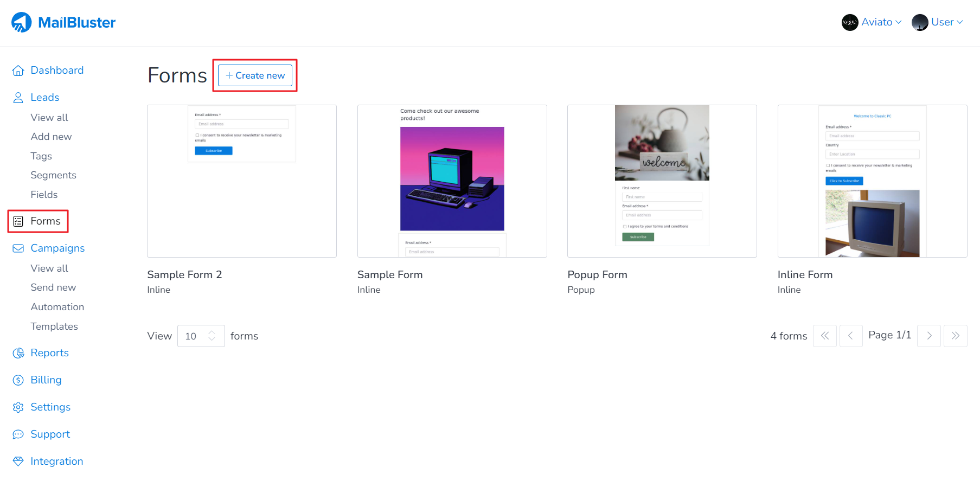The height and width of the screenshot is (487, 980).
Task: Open the User account dropdown
Action: (937, 22)
